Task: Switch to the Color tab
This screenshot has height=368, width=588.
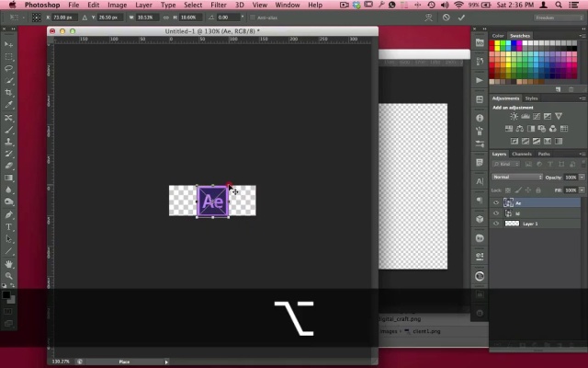Action: coord(498,36)
